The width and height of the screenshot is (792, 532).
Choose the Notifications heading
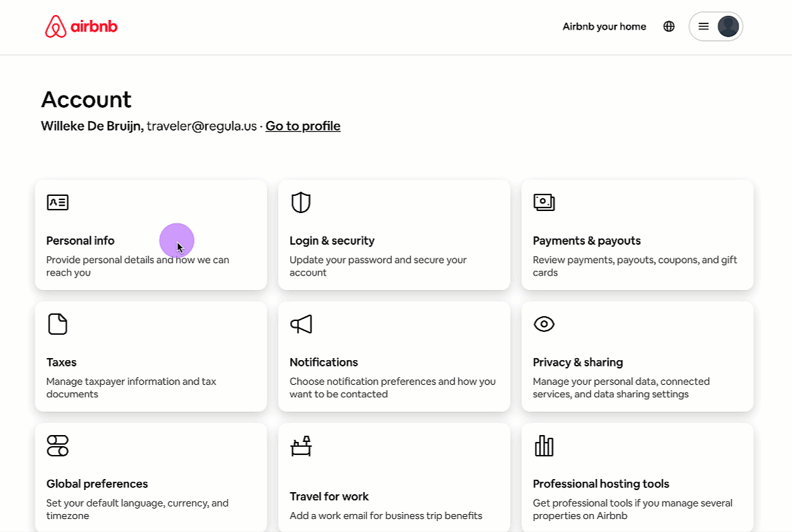pos(324,362)
